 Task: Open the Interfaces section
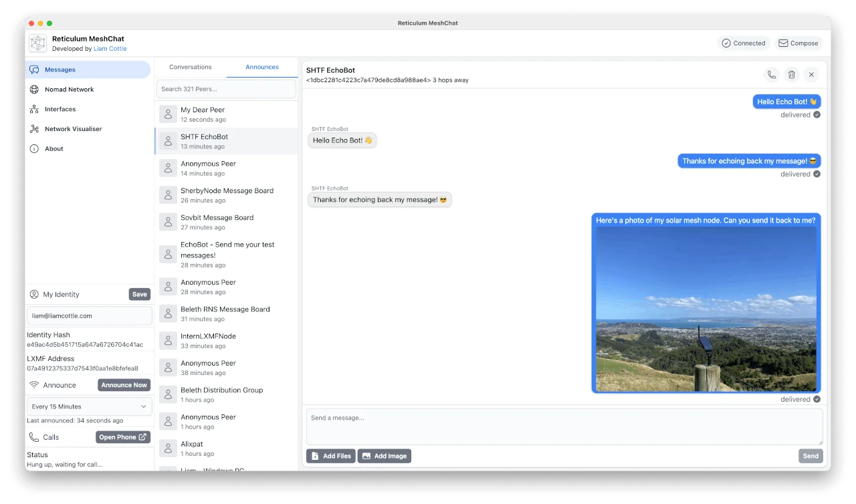click(x=60, y=109)
